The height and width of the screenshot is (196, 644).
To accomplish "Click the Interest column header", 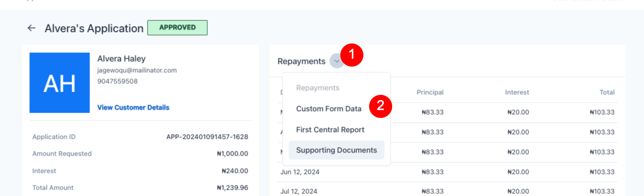I will (517, 92).
